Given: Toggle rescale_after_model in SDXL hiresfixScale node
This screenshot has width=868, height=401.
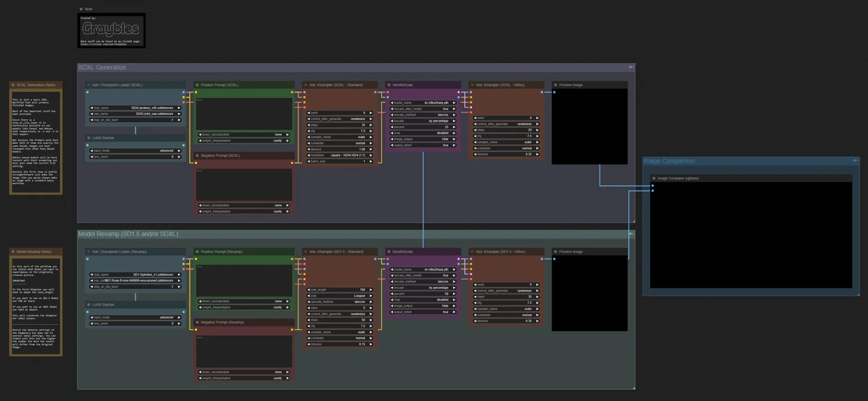Looking at the screenshot, I should [x=424, y=109].
